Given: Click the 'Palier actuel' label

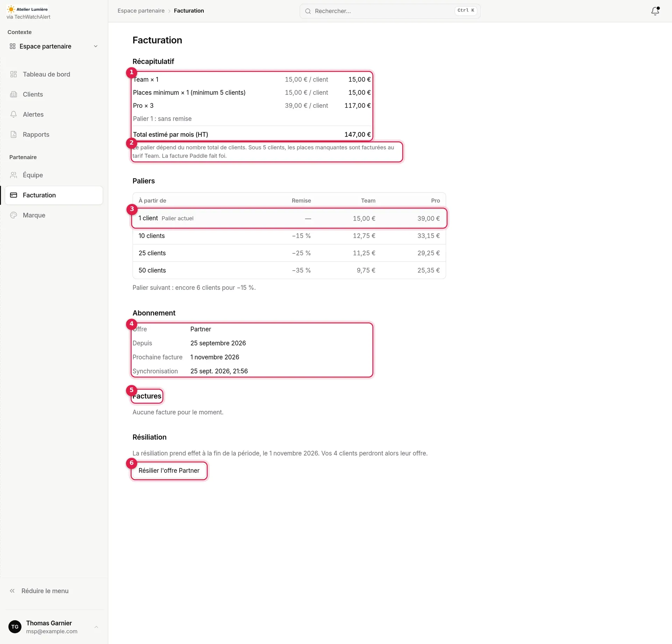Looking at the screenshot, I should coord(177,218).
